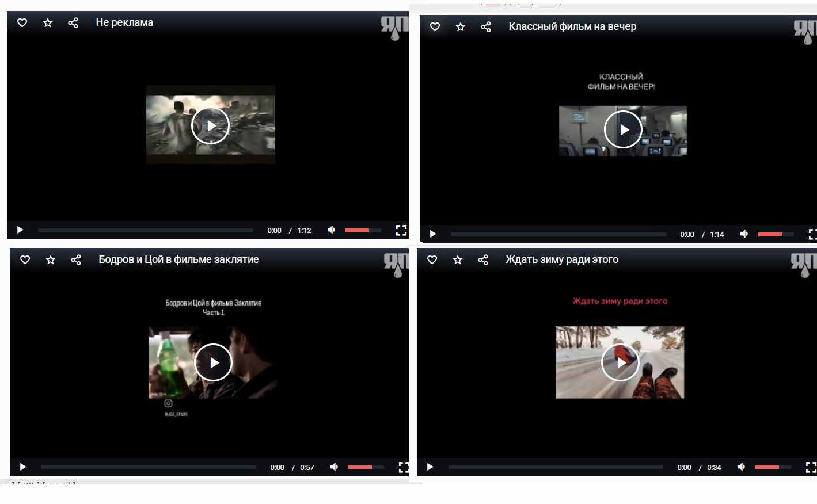The image size is (817, 504).
Task: Open the "Ждать зиму ради этого" title link
Action: 562,259
